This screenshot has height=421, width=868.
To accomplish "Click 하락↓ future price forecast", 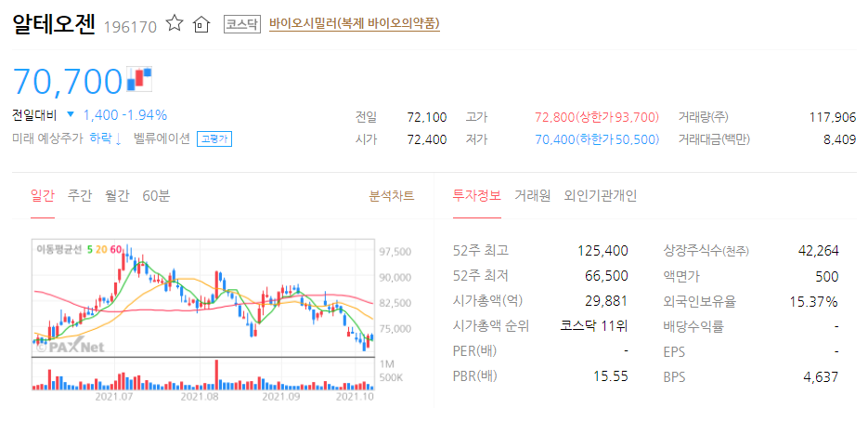I will click(106, 138).
